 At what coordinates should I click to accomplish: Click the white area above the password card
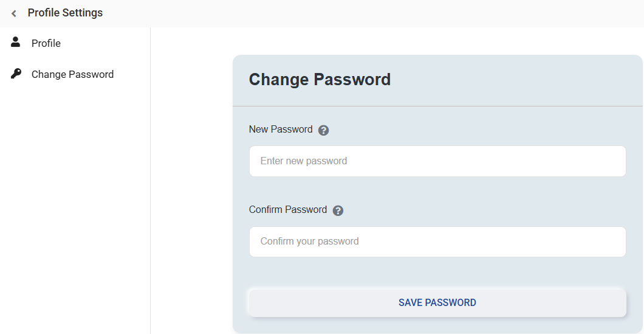(396, 41)
